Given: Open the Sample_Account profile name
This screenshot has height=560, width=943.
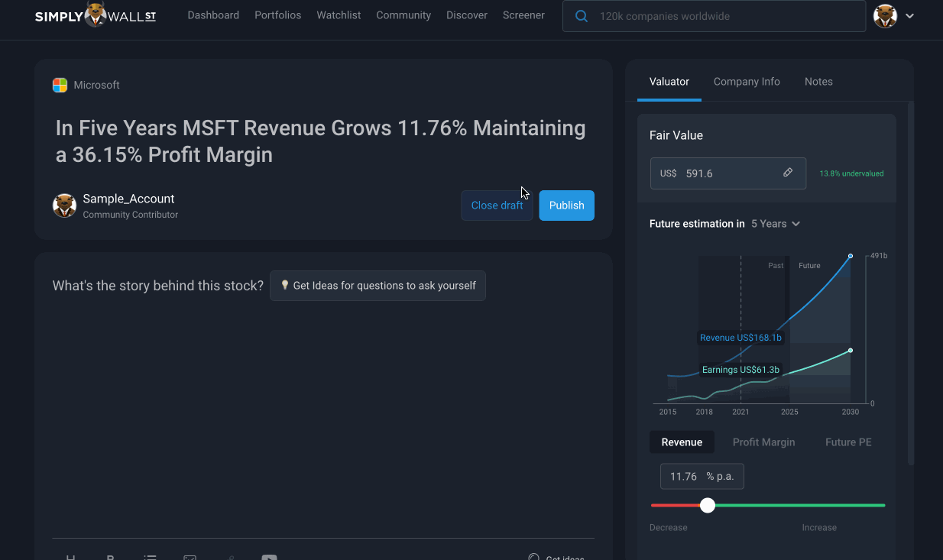Looking at the screenshot, I should click(x=128, y=199).
